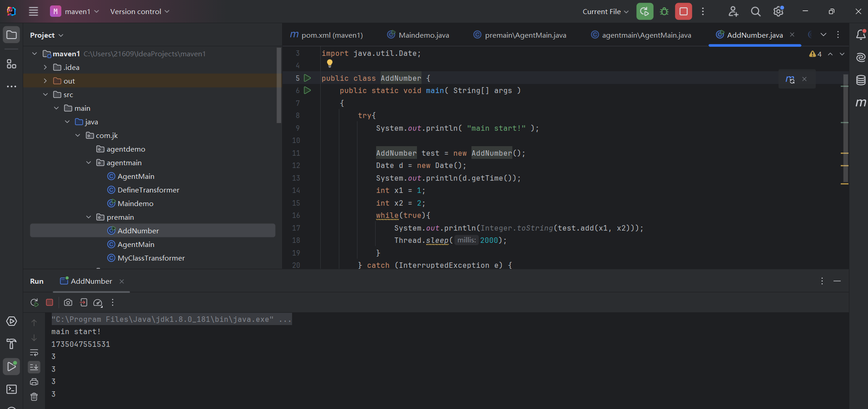Attach profiler icon in Run toolbar
Image resolution: width=868 pixels, height=409 pixels.
pos(98,303)
